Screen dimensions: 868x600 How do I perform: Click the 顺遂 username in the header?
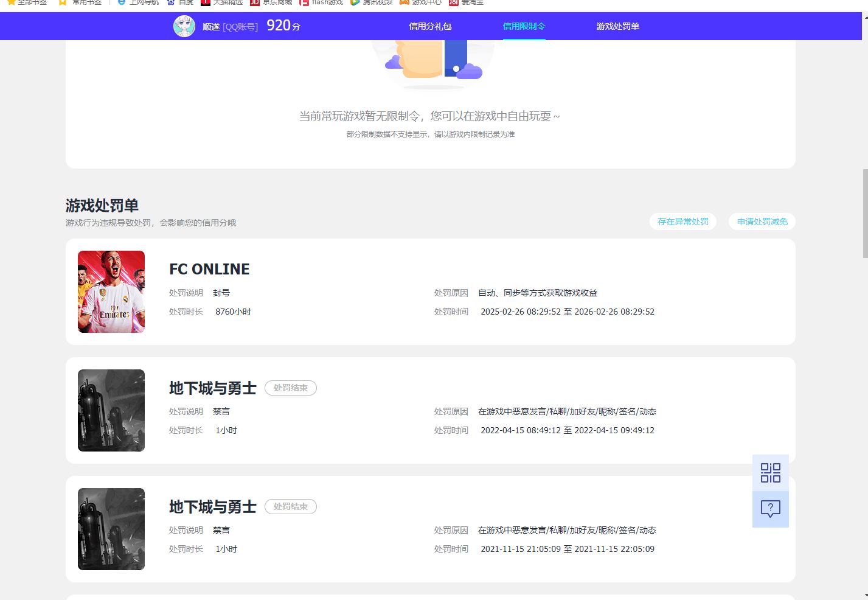coord(211,27)
